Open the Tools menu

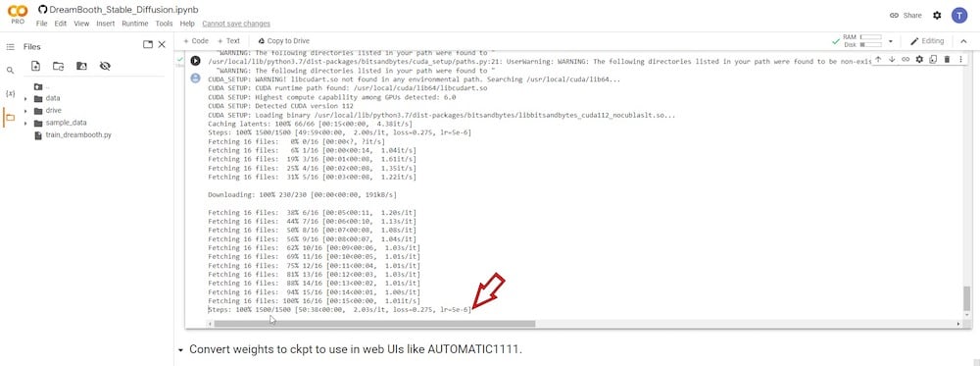(x=164, y=24)
